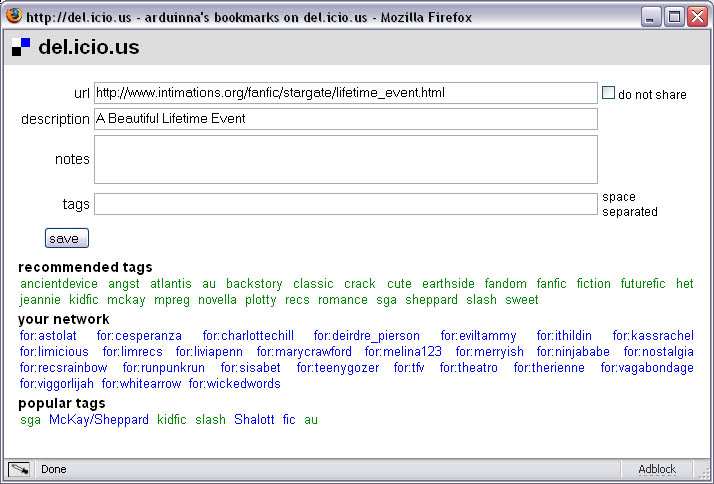Select the Shalott popular tag

tap(254, 419)
